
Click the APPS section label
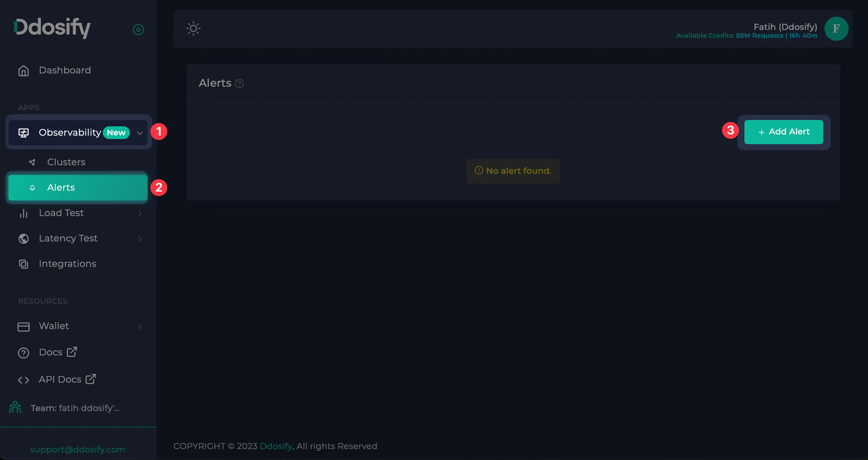click(29, 108)
